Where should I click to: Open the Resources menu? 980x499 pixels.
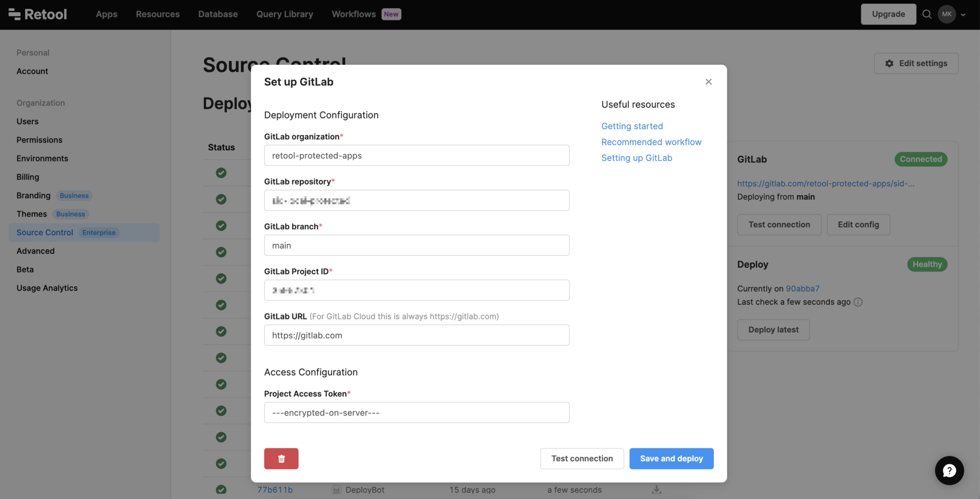tap(158, 14)
